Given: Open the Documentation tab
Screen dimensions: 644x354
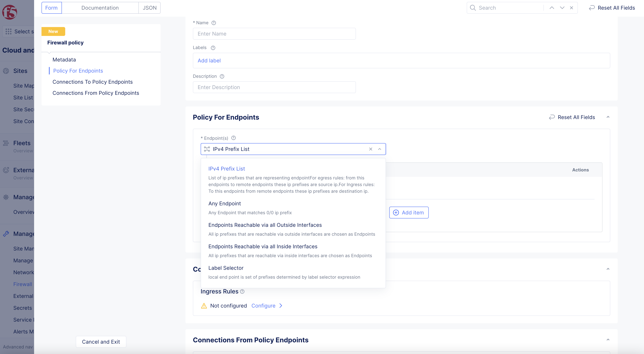Looking at the screenshot, I should [x=100, y=8].
